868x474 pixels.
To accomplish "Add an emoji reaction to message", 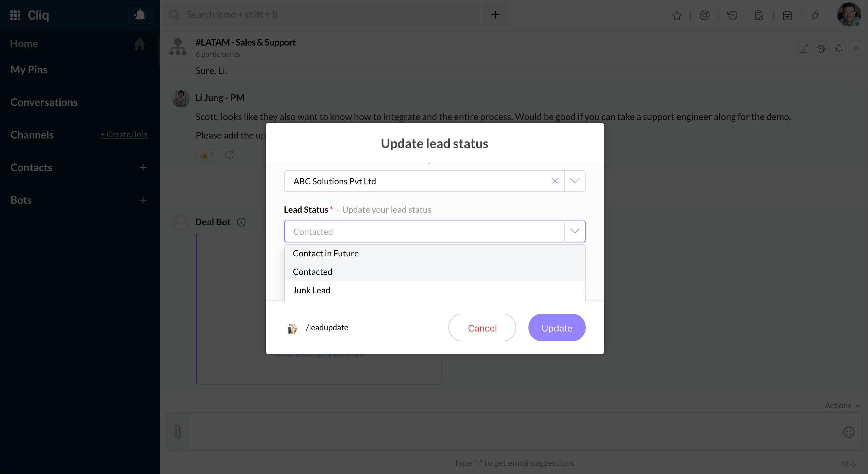I will click(229, 155).
